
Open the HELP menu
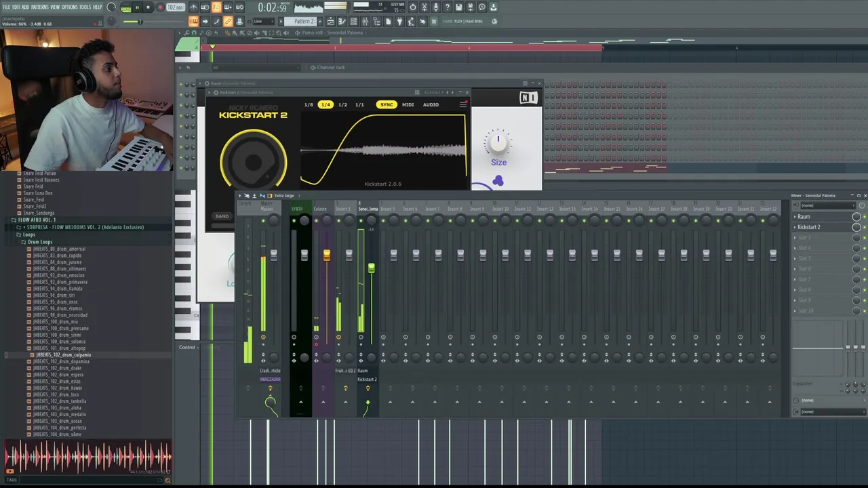click(x=97, y=7)
